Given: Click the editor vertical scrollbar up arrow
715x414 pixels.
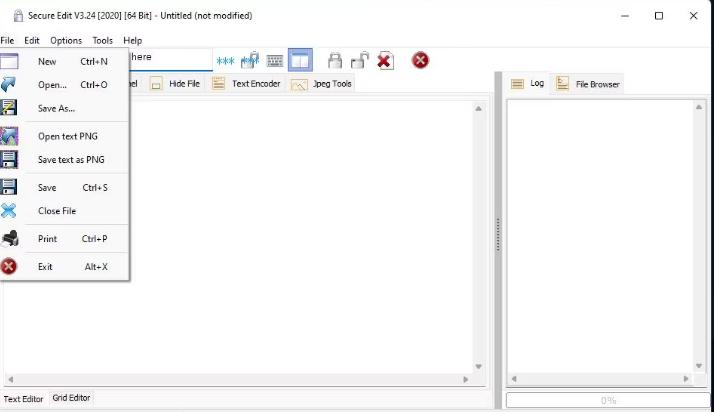Looking at the screenshot, I should tap(478, 109).
